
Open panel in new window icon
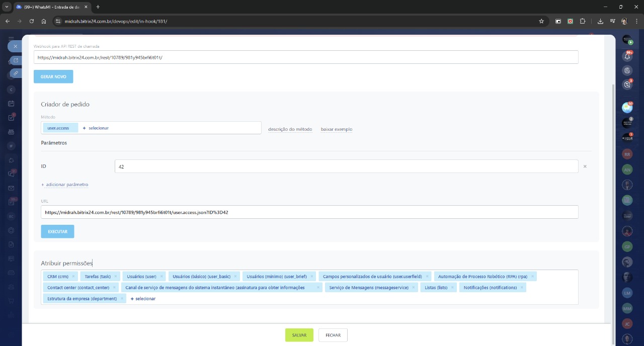coord(16,60)
